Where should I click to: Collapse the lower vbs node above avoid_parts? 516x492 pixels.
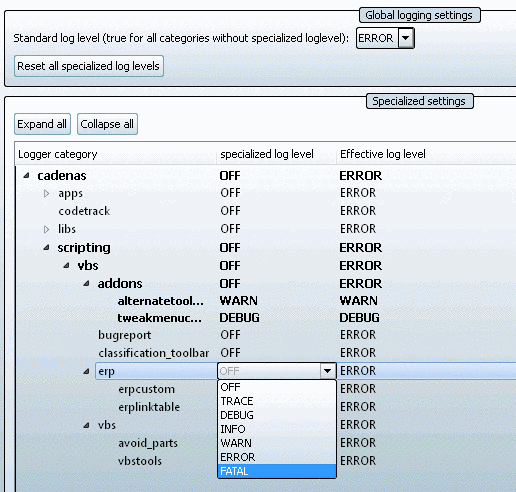pos(87,425)
